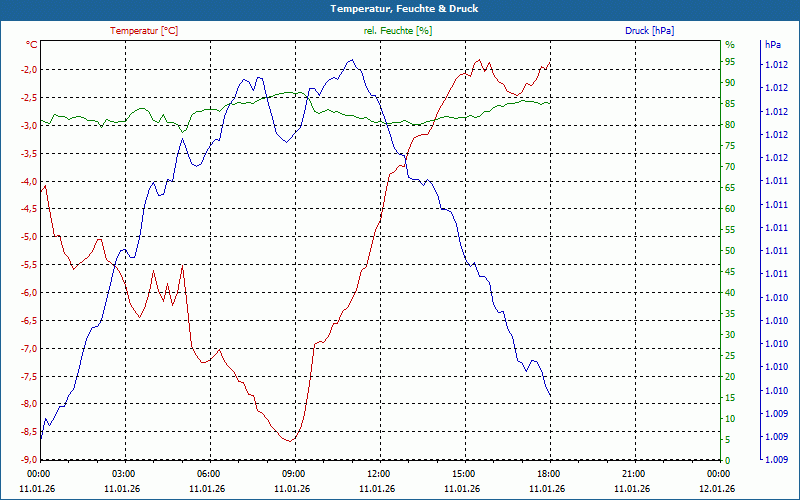This screenshot has height=500, width=800.
Task: Click green humidity axis value '80'
Action: (730, 124)
